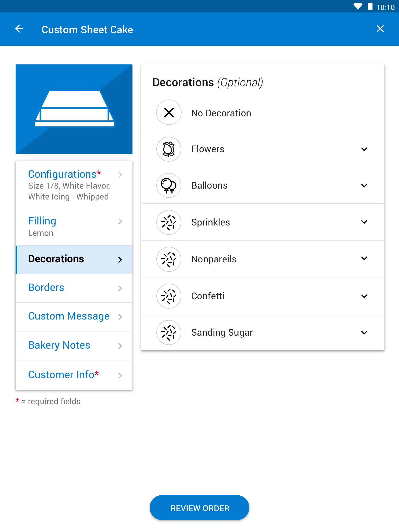Open the Customer Info section

pyautogui.click(x=74, y=375)
